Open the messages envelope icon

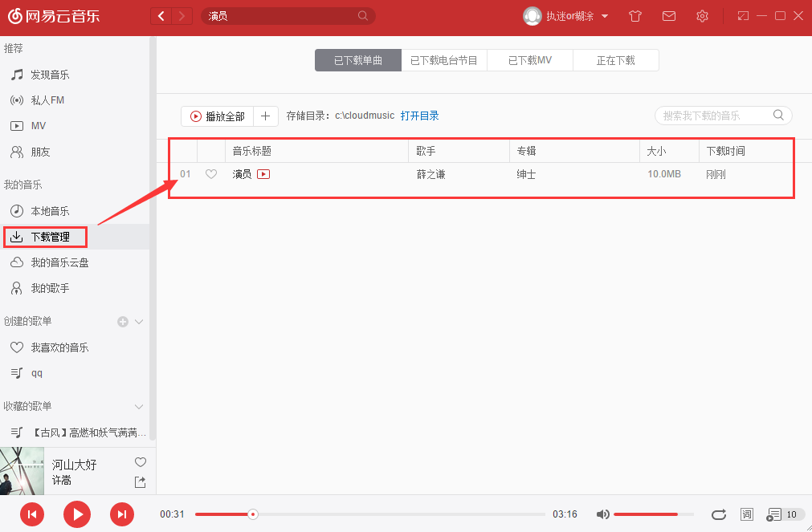point(669,15)
